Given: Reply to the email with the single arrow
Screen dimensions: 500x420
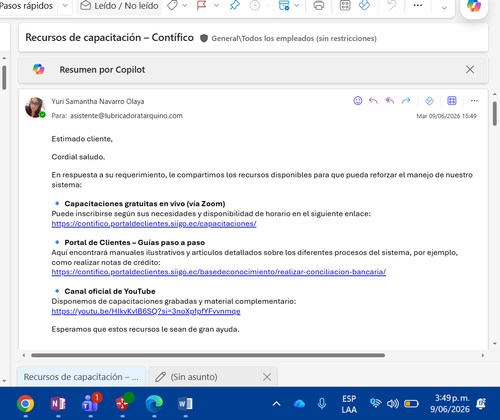Looking at the screenshot, I should click(373, 101).
